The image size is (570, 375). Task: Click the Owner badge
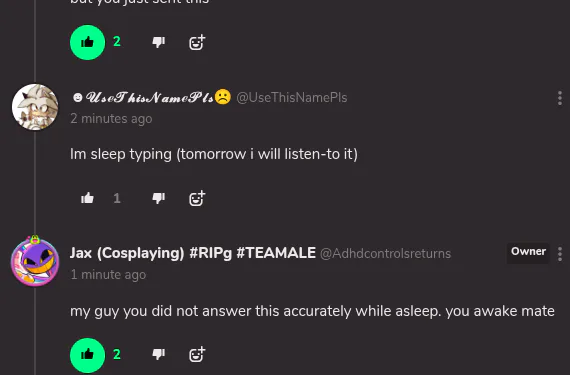[528, 251]
